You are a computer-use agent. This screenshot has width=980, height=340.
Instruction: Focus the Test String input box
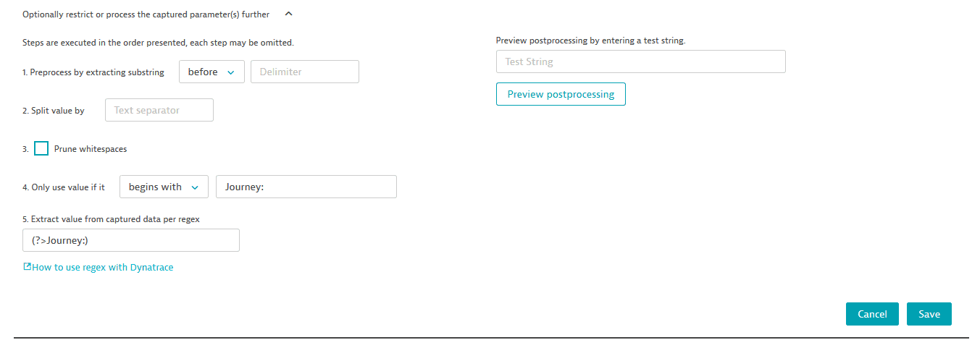[x=640, y=61]
